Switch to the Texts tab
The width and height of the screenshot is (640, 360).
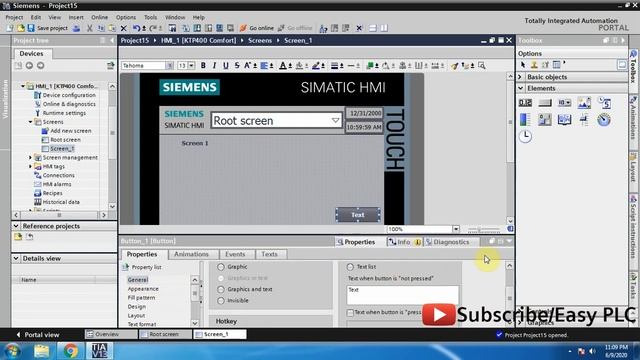click(x=269, y=254)
